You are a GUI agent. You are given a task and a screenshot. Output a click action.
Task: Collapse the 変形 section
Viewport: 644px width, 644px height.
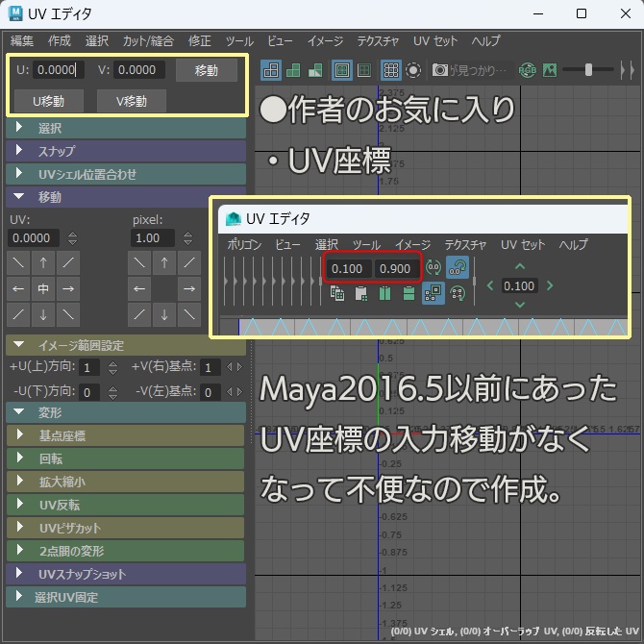pyautogui.click(x=126, y=412)
